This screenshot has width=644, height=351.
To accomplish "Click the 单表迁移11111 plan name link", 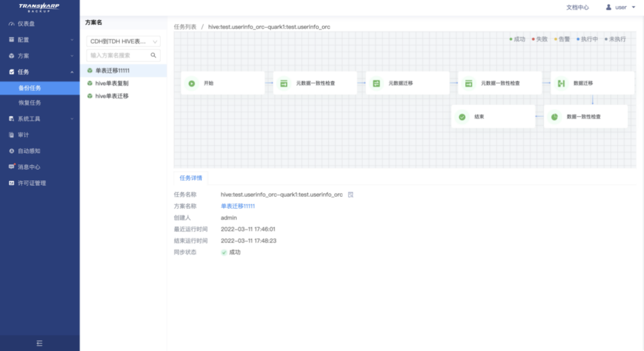I will click(238, 206).
